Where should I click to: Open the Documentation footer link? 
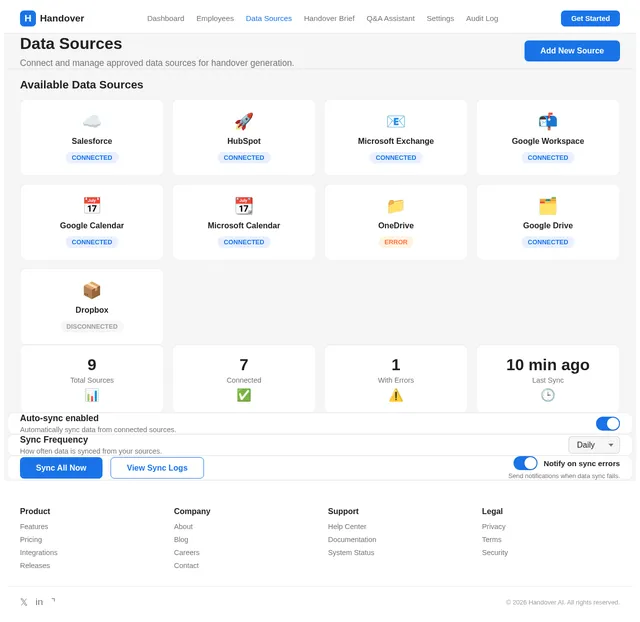pyautogui.click(x=352, y=540)
